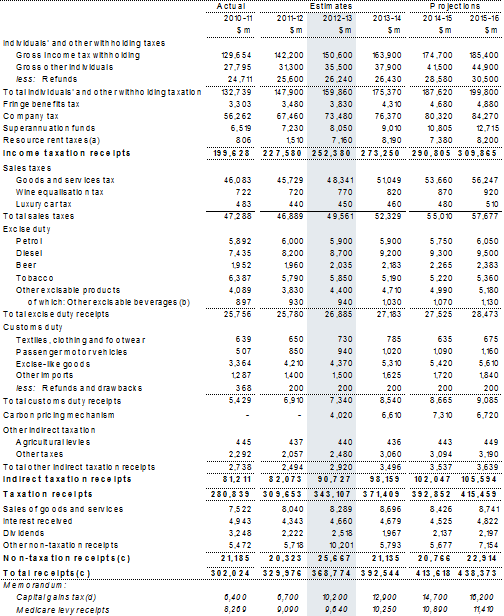Click the 'Fringe benefits tax' row label
Image resolution: width=504 pixels, height=616 pixels.
[x=41, y=104]
